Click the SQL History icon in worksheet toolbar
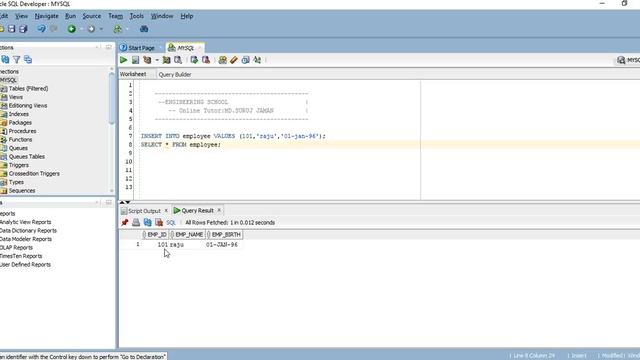640x360 pixels. pos(245,60)
